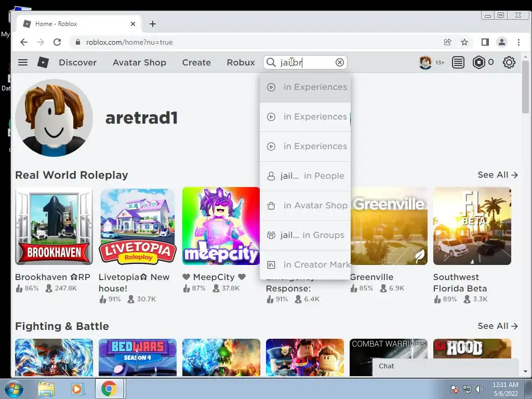Select the 'in People' search suggestion
Image resolution: width=532 pixels, height=399 pixels.
pyautogui.click(x=305, y=176)
